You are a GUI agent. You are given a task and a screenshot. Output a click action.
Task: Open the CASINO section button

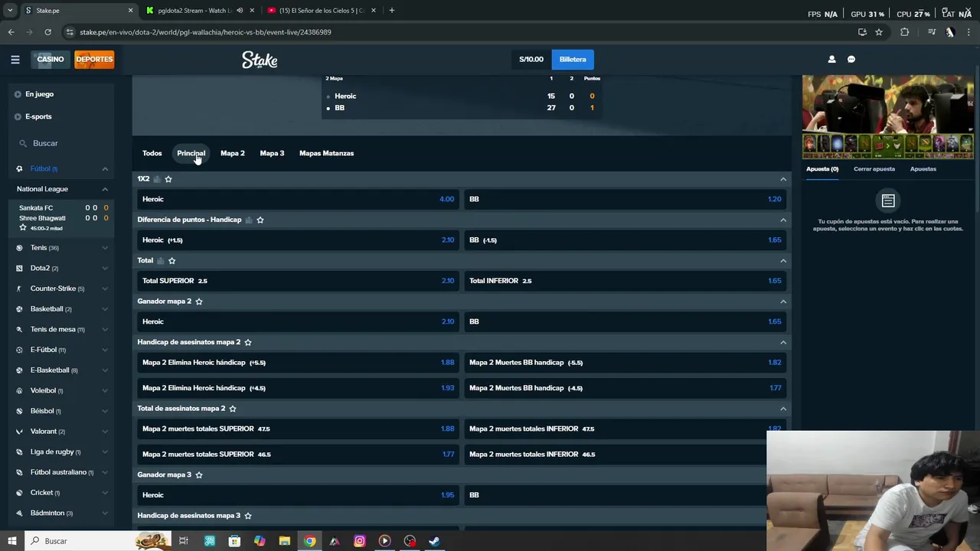coord(51,59)
